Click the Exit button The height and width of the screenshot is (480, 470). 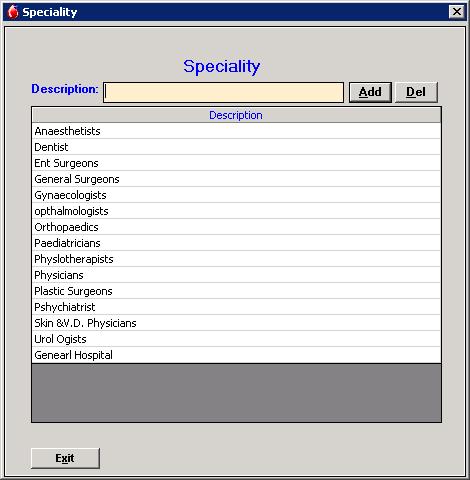(65, 458)
